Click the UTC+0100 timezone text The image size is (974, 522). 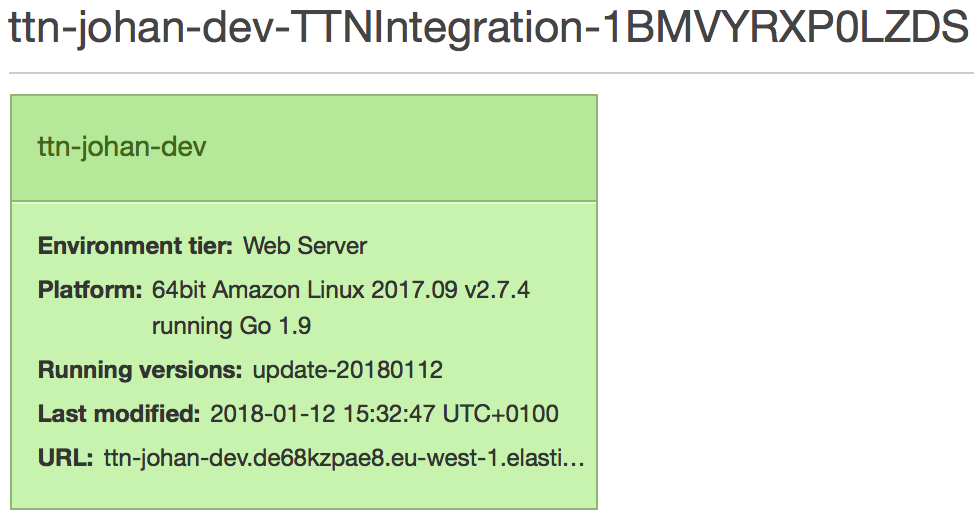pyautogui.click(x=501, y=414)
